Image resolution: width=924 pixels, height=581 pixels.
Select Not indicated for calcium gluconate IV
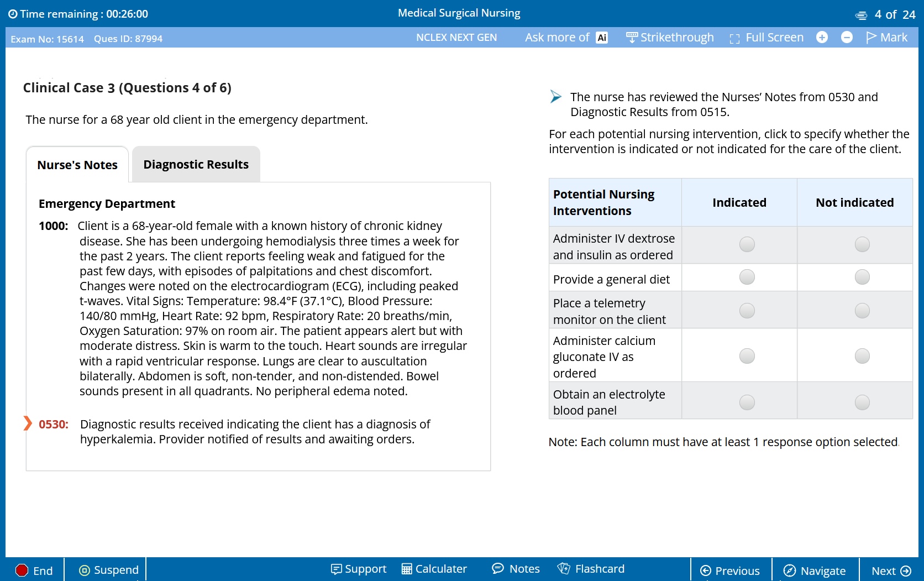pyautogui.click(x=862, y=356)
